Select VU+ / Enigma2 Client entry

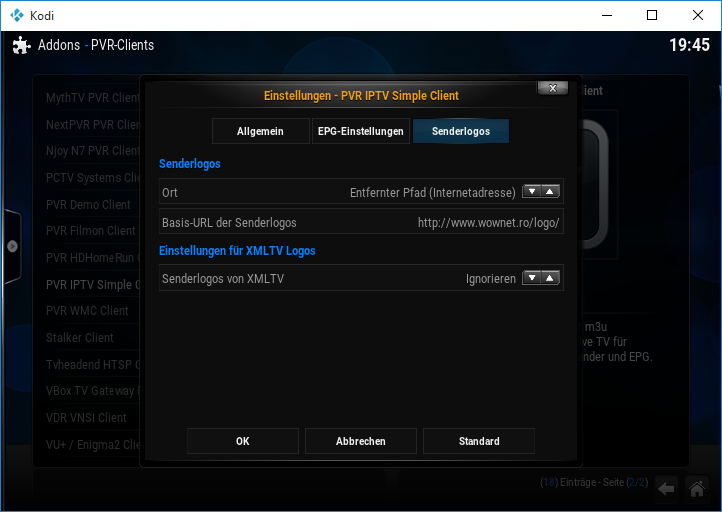(93, 445)
